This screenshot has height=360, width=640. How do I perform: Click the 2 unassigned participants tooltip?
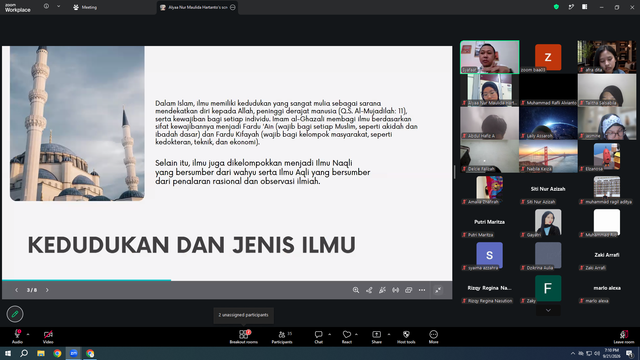point(244,315)
